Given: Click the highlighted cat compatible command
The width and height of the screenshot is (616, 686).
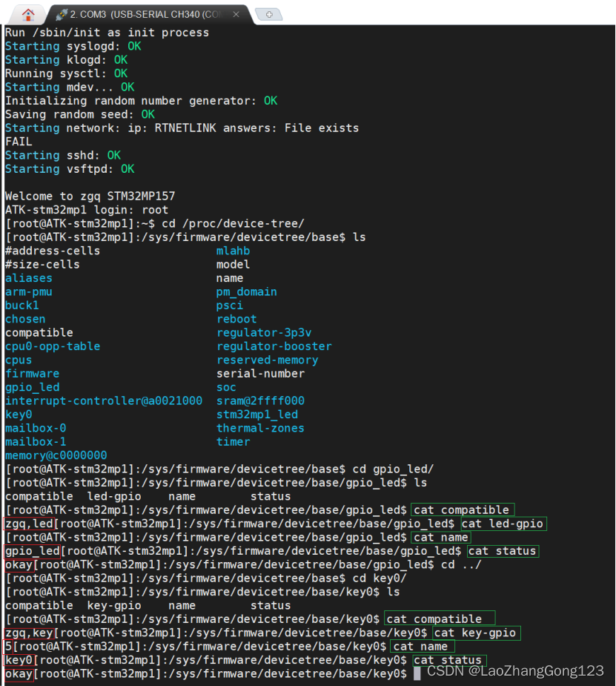Looking at the screenshot, I should coord(462,509).
